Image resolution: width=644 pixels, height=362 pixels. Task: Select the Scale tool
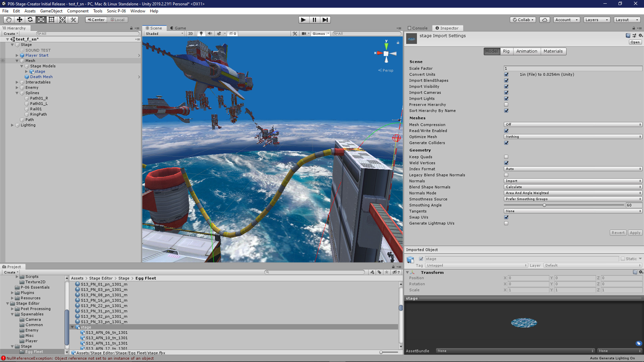41,20
